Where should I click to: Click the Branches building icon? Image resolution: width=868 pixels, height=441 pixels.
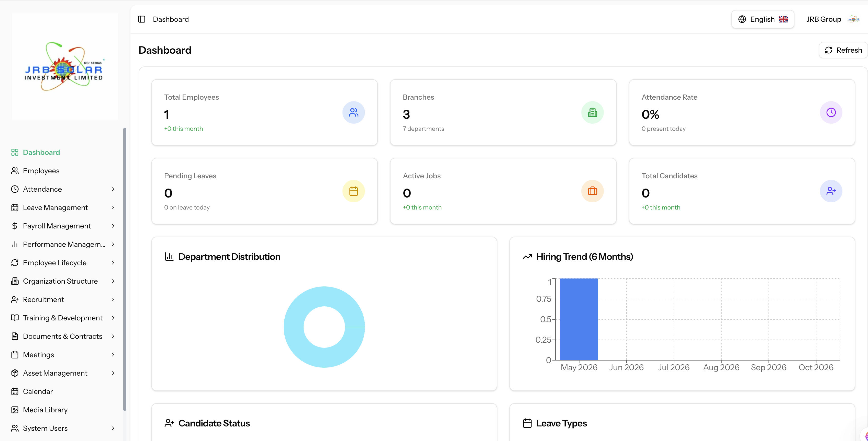click(592, 112)
